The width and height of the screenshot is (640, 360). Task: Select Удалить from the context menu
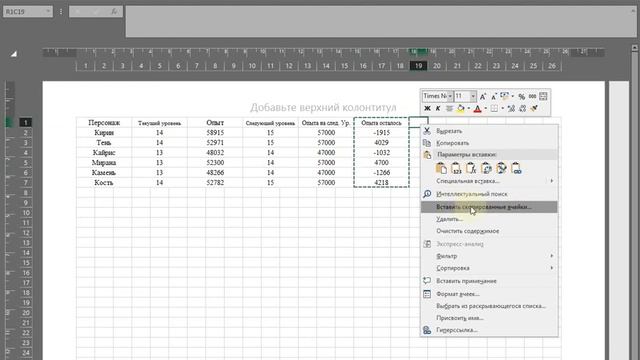click(489, 219)
